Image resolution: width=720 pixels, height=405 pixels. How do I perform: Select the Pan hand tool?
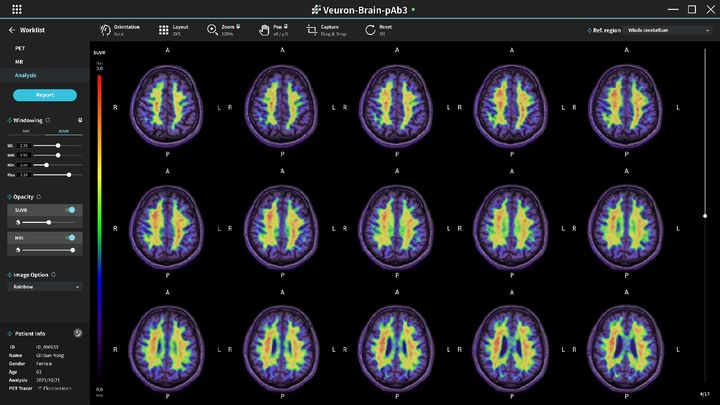click(x=264, y=30)
